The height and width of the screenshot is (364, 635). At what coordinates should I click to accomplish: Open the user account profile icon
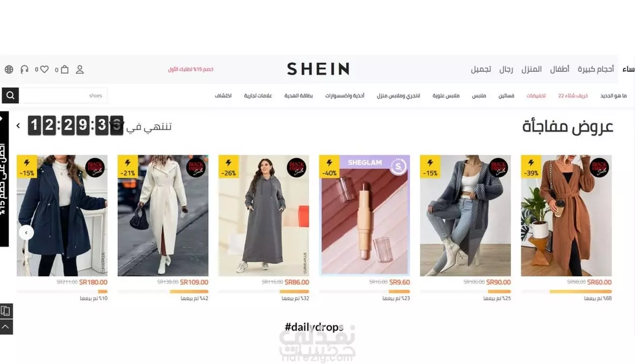(x=79, y=70)
